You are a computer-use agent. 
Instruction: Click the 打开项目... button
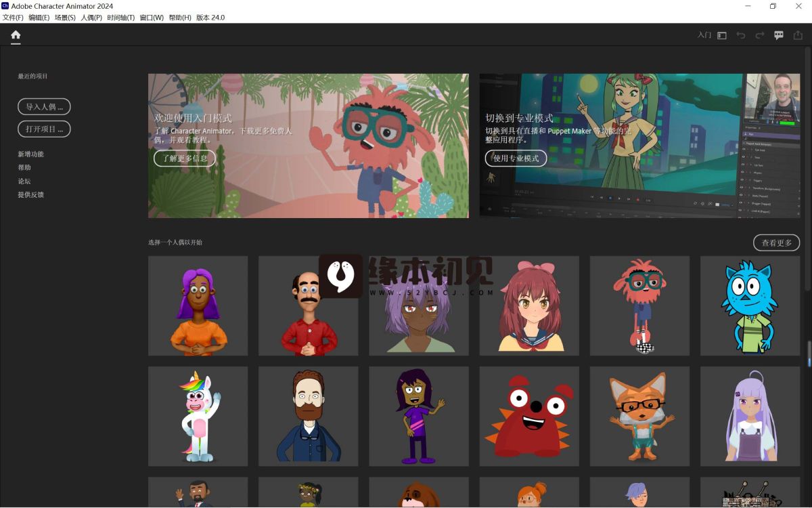[x=44, y=129]
